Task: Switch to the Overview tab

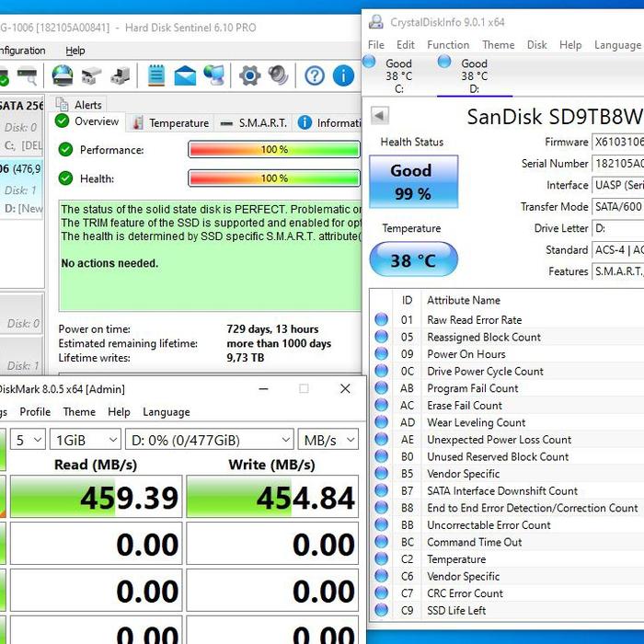Action: coord(88,121)
